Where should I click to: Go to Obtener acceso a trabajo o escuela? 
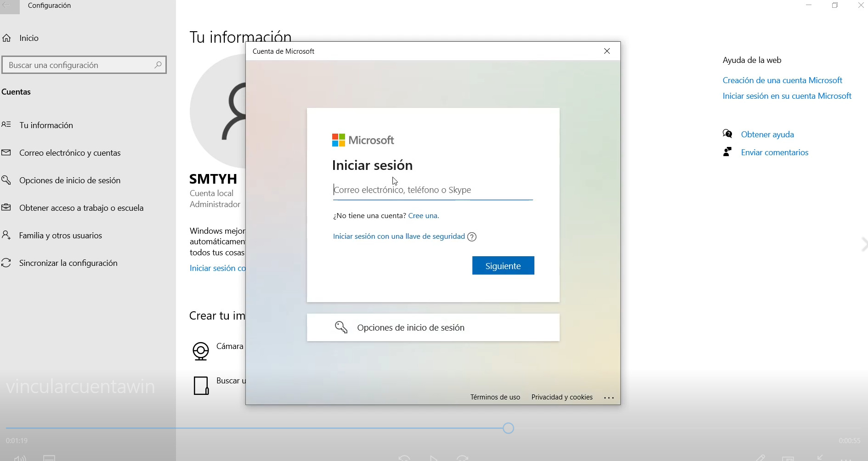coord(81,208)
